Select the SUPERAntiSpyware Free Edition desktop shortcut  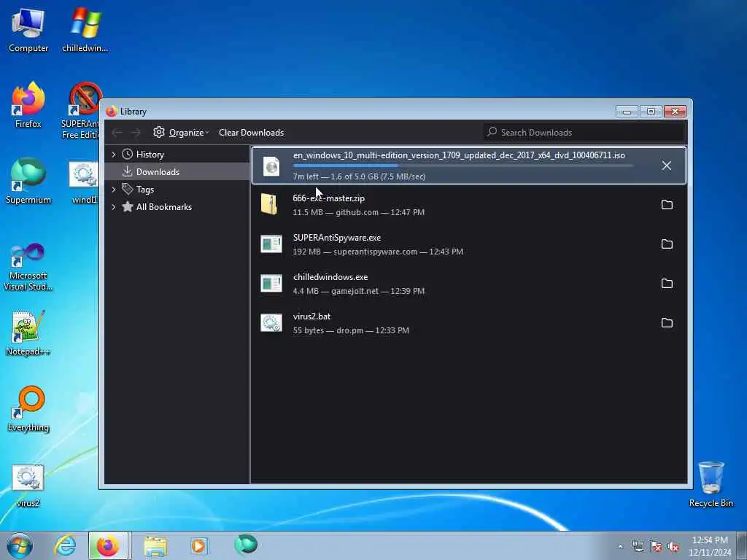pos(82,111)
